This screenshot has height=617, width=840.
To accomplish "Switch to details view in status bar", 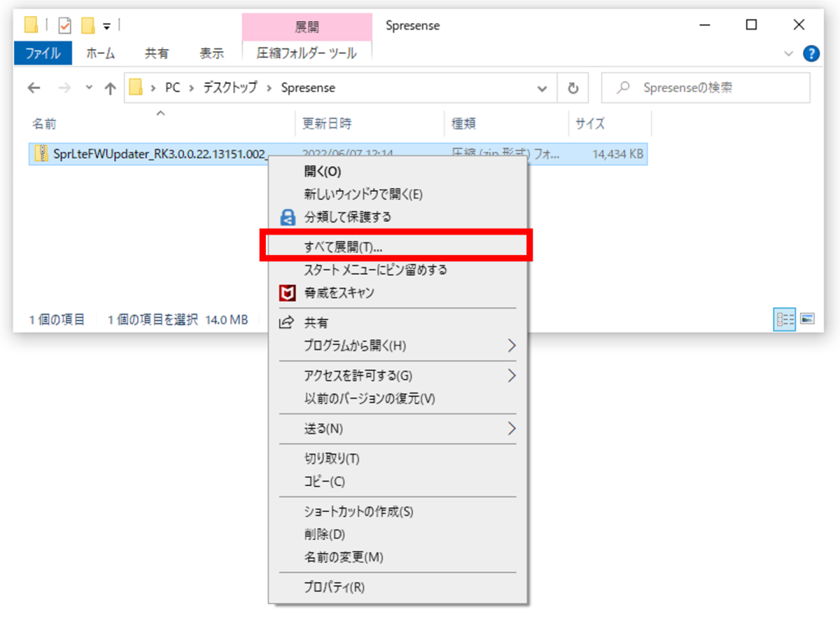I will pos(785,319).
